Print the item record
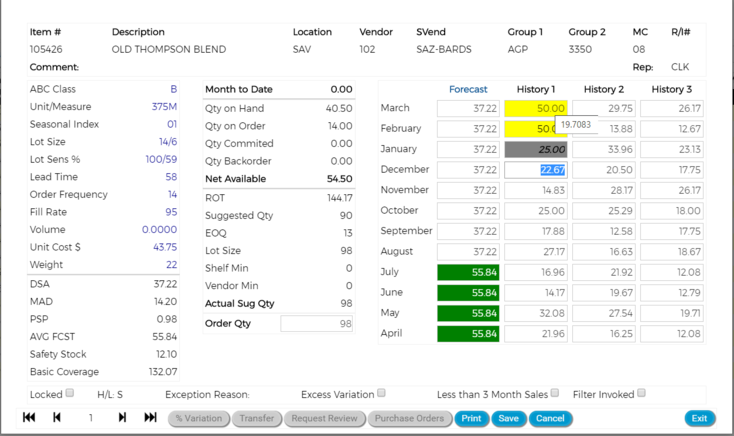734x436 pixels. (x=471, y=419)
